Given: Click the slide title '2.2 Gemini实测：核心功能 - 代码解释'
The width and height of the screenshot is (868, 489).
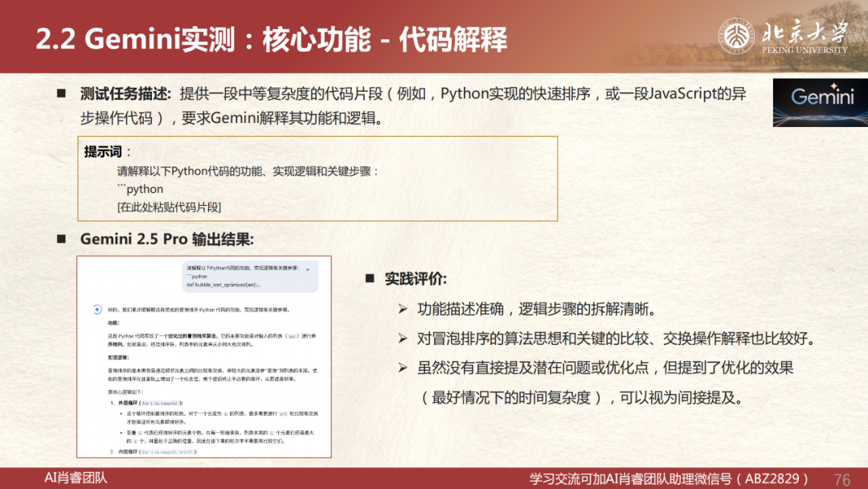Looking at the screenshot, I should [x=272, y=39].
